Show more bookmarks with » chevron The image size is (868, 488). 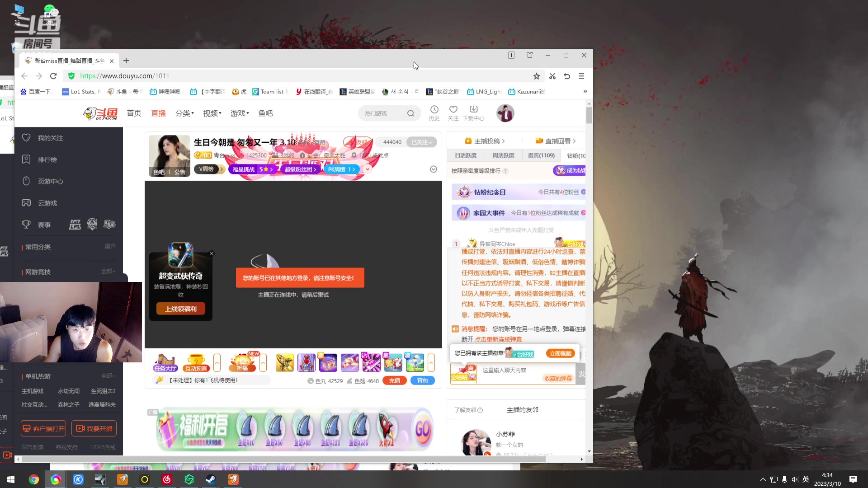585,91
